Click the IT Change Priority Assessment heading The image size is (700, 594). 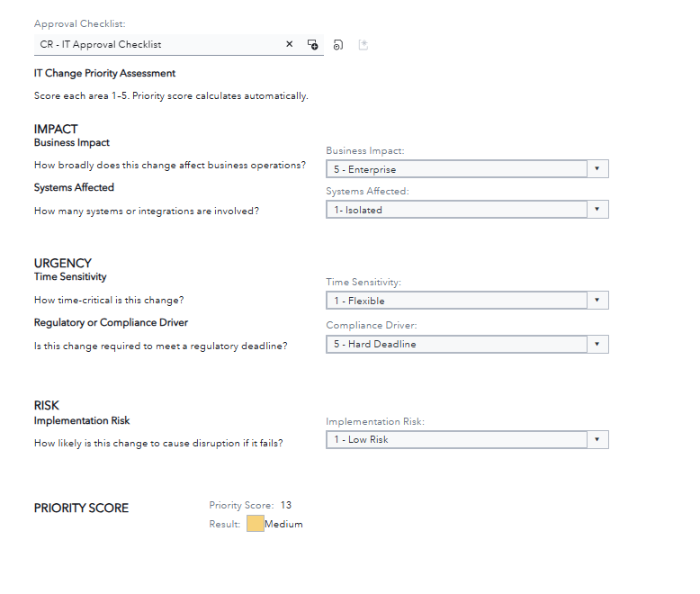coord(104,73)
